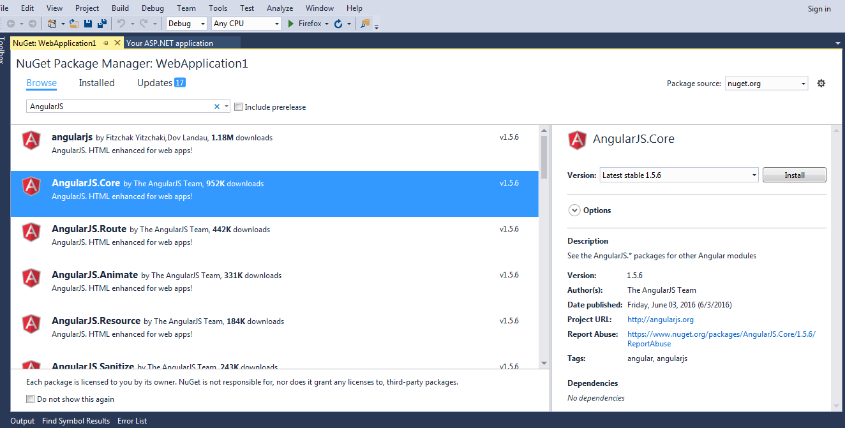
Task: Open the toolbar overflow options arrow
Action: point(377,27)
